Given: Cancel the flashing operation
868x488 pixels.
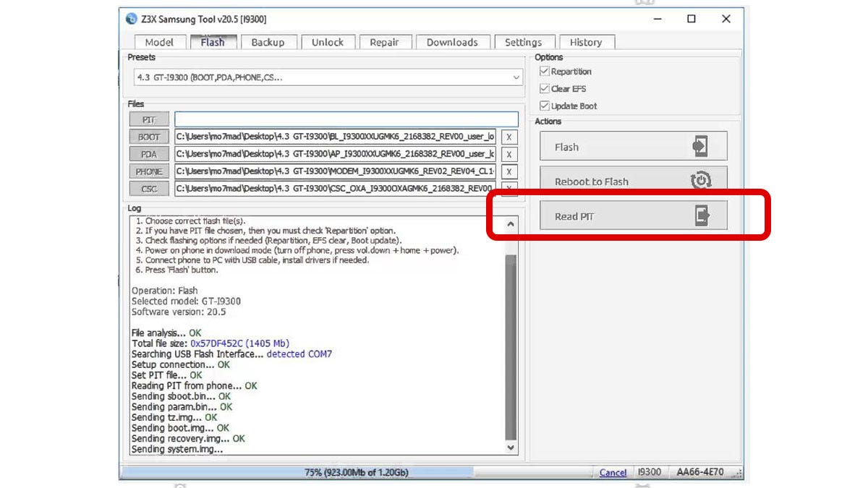Looking at the screenshot, I should (613, 472).
